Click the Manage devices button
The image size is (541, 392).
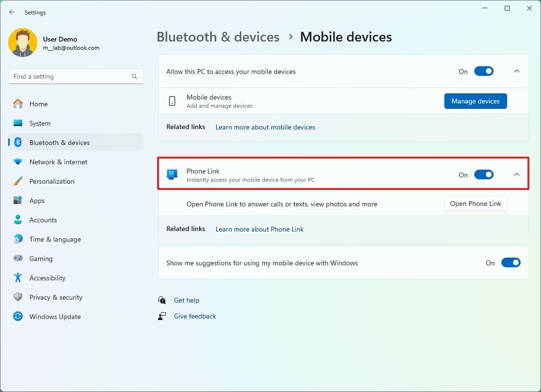475,101
